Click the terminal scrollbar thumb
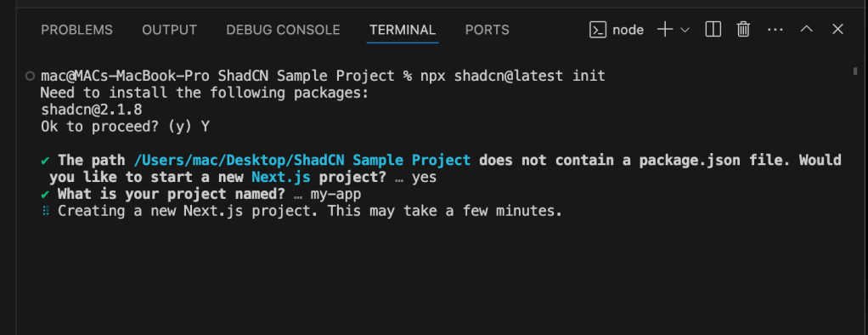This screenshot has width=868, height=335. click(855, 71)
